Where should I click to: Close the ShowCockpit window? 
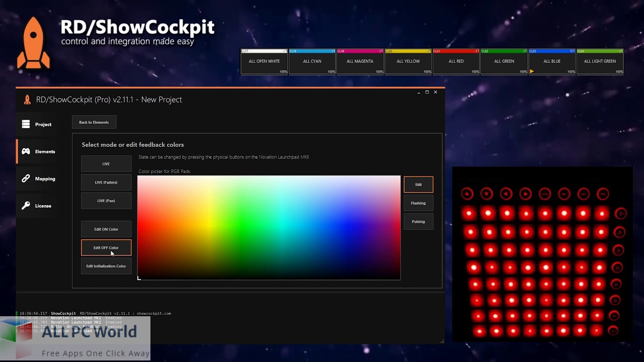[x=435, y=92]
